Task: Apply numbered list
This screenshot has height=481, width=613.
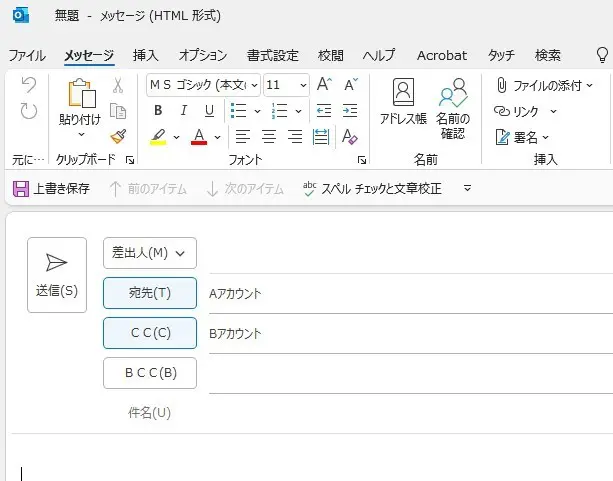Action: (280, 111)
